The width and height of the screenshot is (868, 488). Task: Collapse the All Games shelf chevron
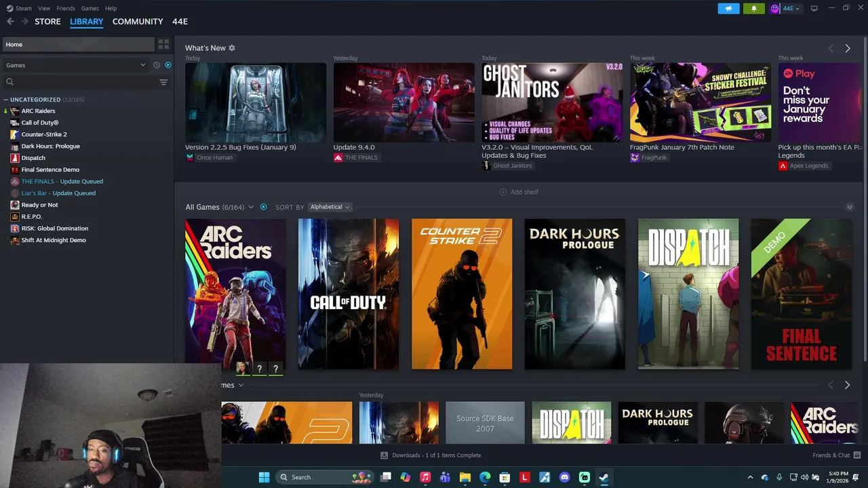click(x=850, y=207)
